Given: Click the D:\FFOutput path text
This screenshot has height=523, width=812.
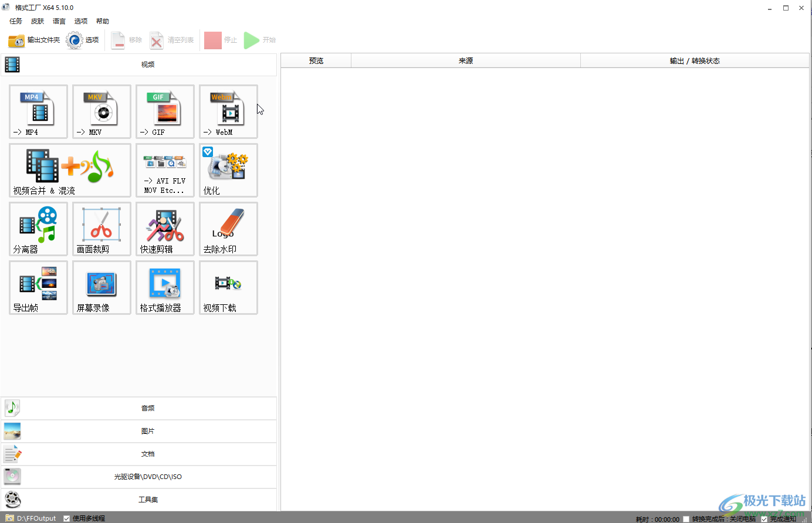Looking at the screenshot, I should point(36,518).
